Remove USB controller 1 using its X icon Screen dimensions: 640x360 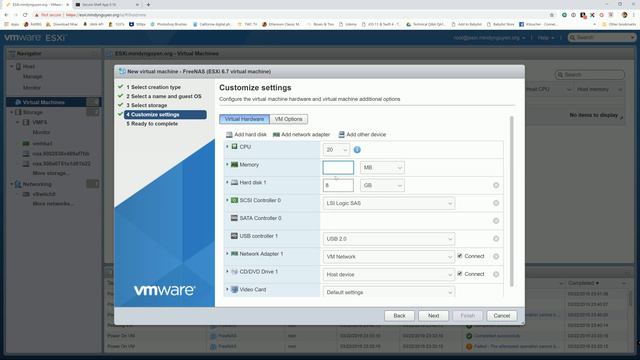[x=496, y=239]
